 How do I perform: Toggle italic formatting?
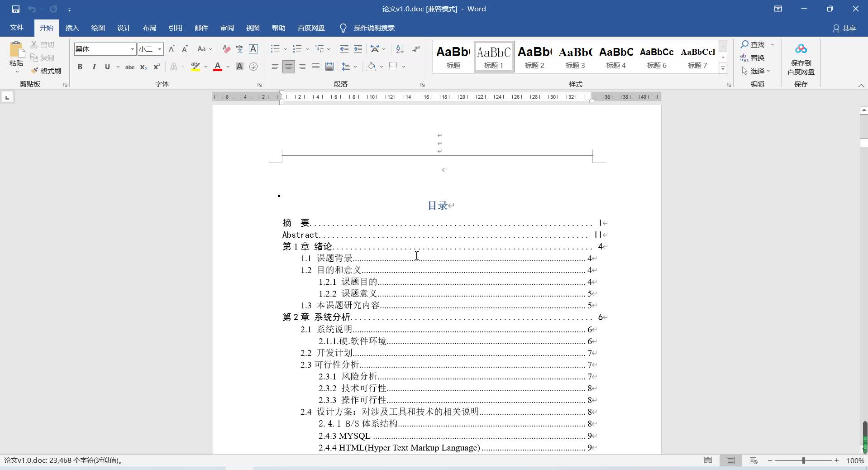pyautogui.click(x=94, y=67)
